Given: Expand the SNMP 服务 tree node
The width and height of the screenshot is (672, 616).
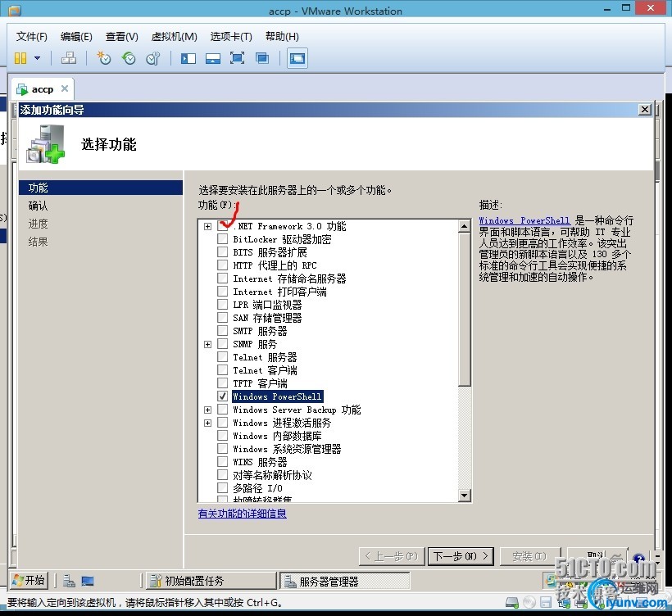Looking at the screenshot, I should [x=208, y=344].
